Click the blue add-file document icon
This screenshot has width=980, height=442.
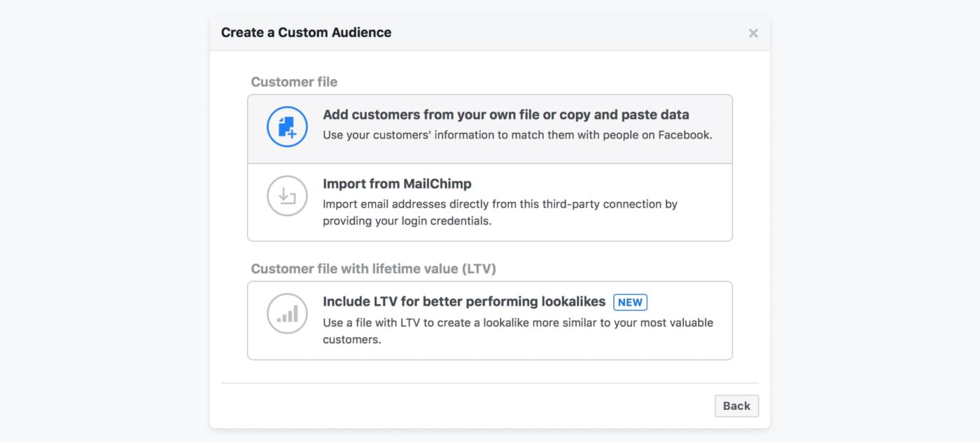[287, 127]
